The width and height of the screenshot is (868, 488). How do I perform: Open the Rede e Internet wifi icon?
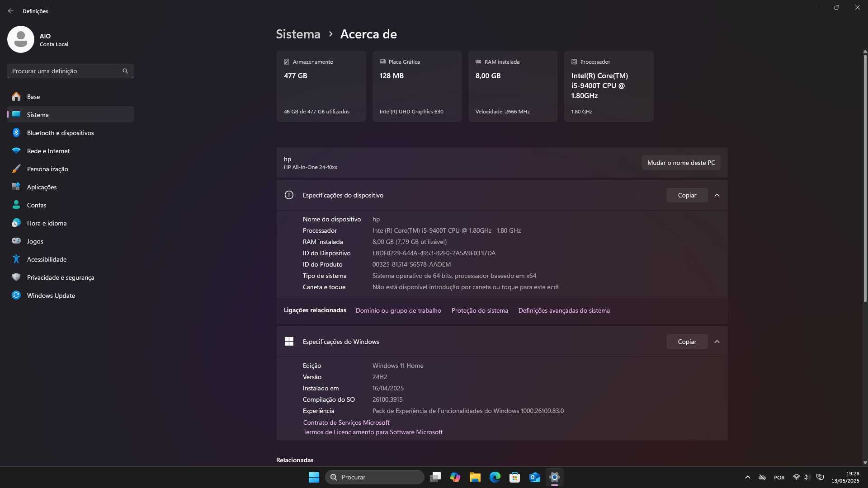16,150
